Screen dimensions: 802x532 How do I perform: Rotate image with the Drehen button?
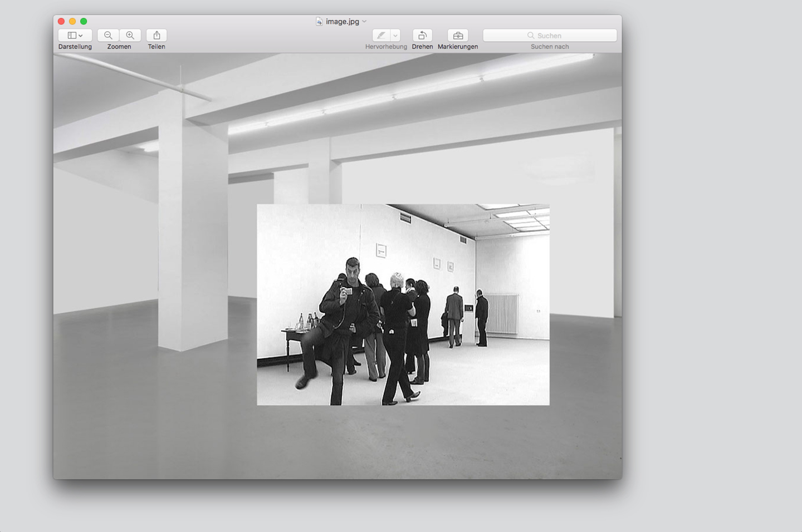pyautogui.click(x=422, y=35)
